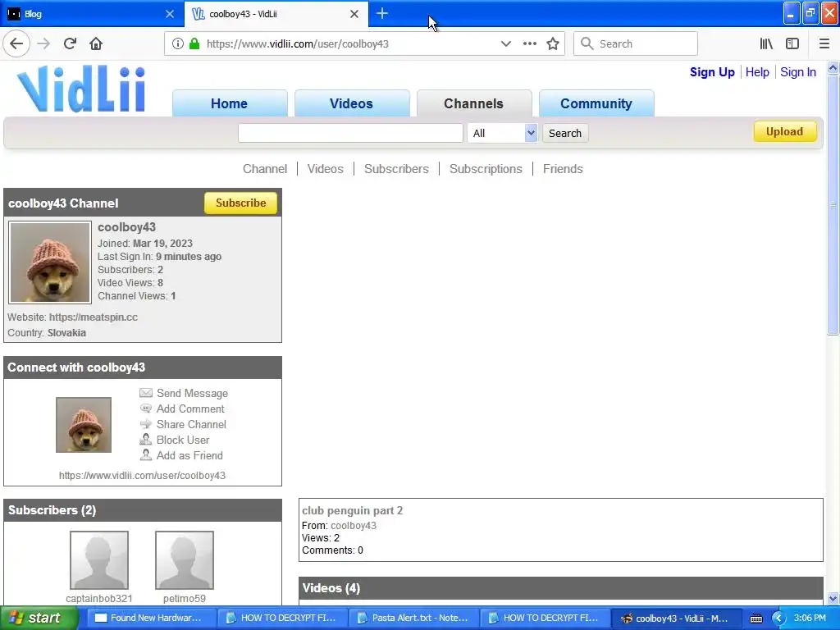Click the coolboy43 From link
Viewport: 840px width, 630px height.
354,526
